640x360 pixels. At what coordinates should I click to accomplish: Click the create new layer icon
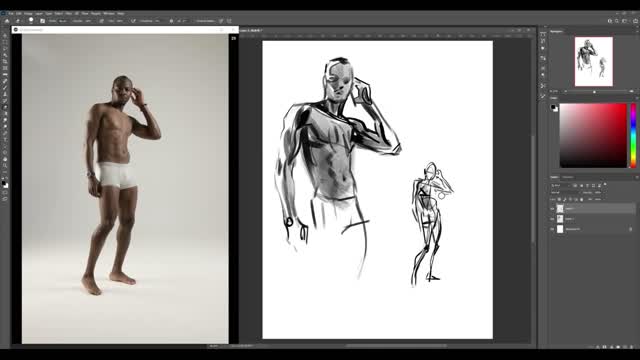(625, 347)
